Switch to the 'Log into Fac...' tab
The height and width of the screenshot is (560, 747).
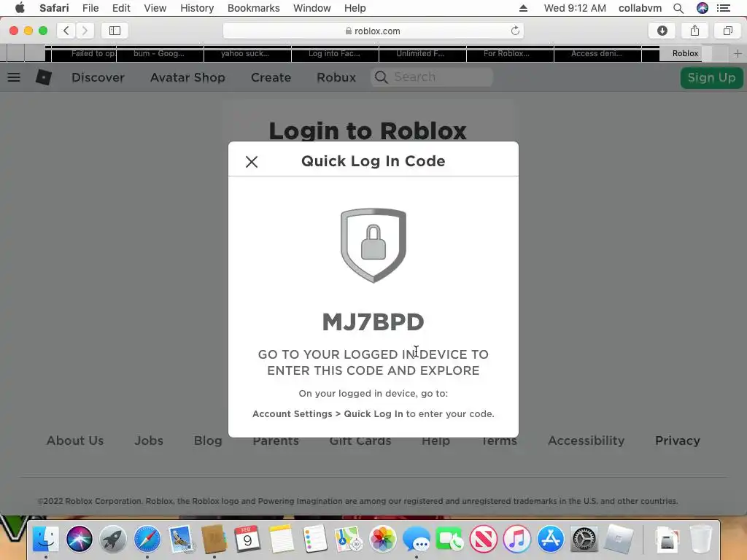pyautogui.click(x=335, y=53)
